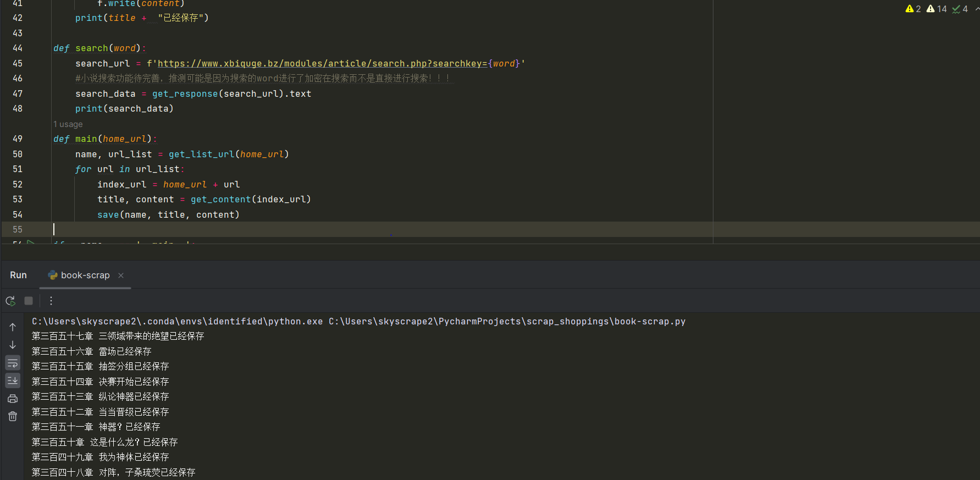Open the xbiquge search URL link

click(x=323, y=64)
